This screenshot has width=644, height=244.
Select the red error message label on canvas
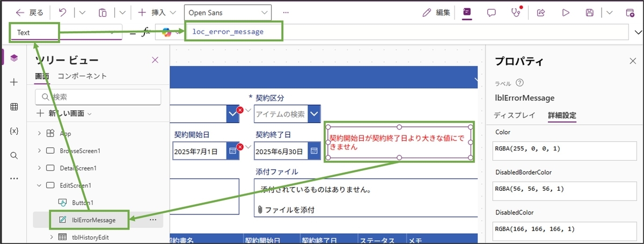click(x=399, y=142)
